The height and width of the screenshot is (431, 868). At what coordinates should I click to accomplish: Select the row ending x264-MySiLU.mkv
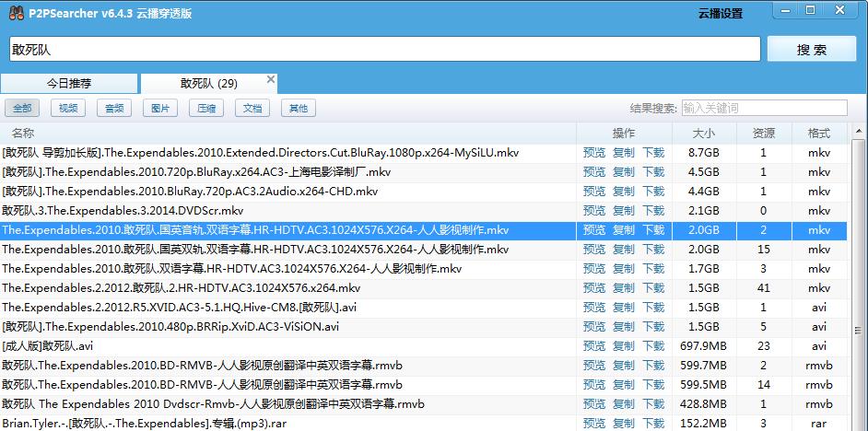coord(260,153)
